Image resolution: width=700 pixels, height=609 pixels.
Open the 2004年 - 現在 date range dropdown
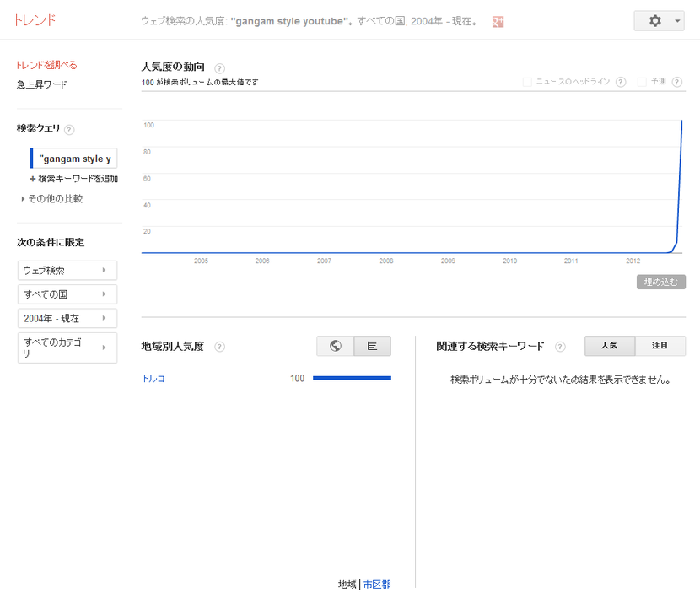point(67,318)
